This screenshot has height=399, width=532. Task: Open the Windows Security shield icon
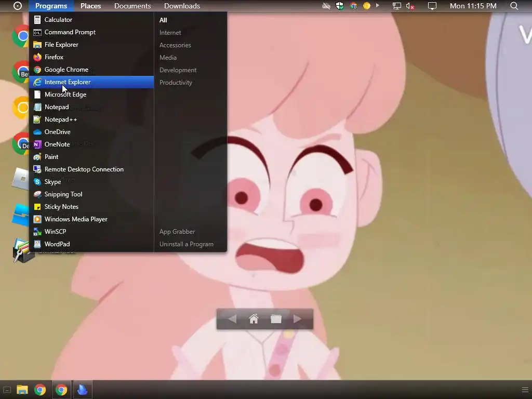click(x=340, y=6)
